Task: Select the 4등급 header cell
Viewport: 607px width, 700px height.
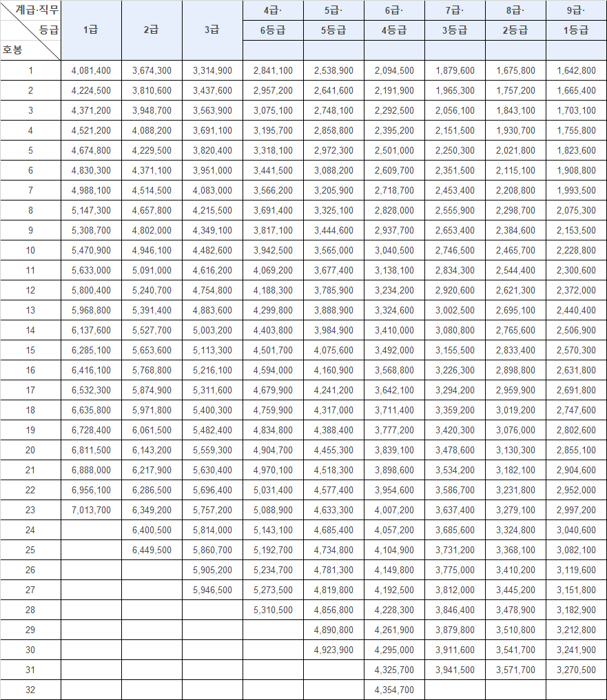Action: pos(395,30)
